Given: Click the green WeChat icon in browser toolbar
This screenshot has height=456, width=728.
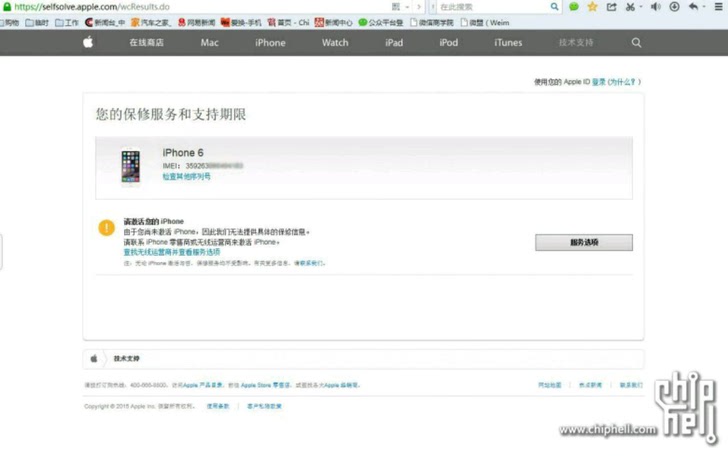Looking at the screenshot, I should (574, 7).
